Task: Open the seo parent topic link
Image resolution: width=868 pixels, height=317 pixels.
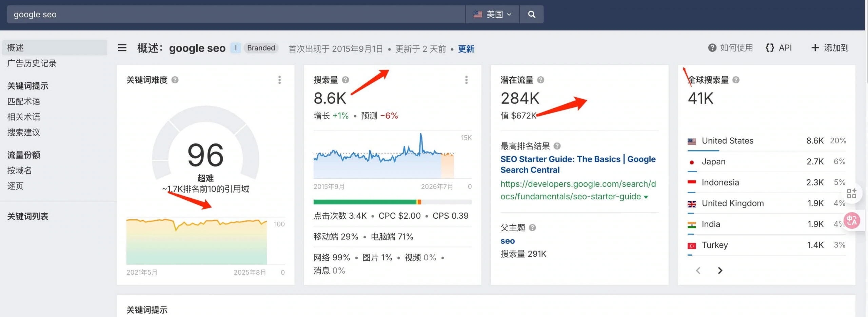Action: [x=507, y=241]
